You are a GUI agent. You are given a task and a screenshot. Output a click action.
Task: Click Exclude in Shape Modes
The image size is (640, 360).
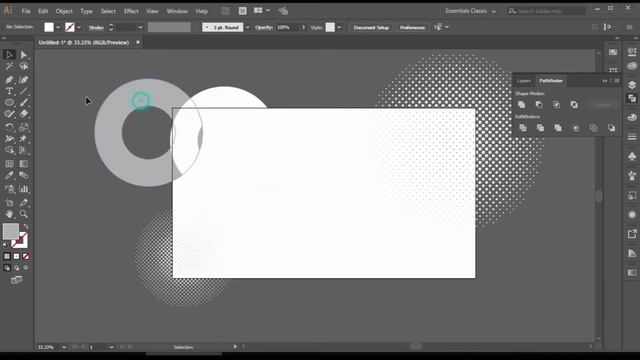[x=574, y=105]
